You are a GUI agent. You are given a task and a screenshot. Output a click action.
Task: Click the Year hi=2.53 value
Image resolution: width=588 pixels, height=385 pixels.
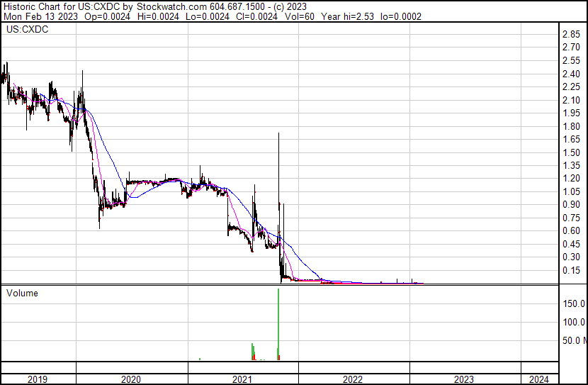click(348, 16)
